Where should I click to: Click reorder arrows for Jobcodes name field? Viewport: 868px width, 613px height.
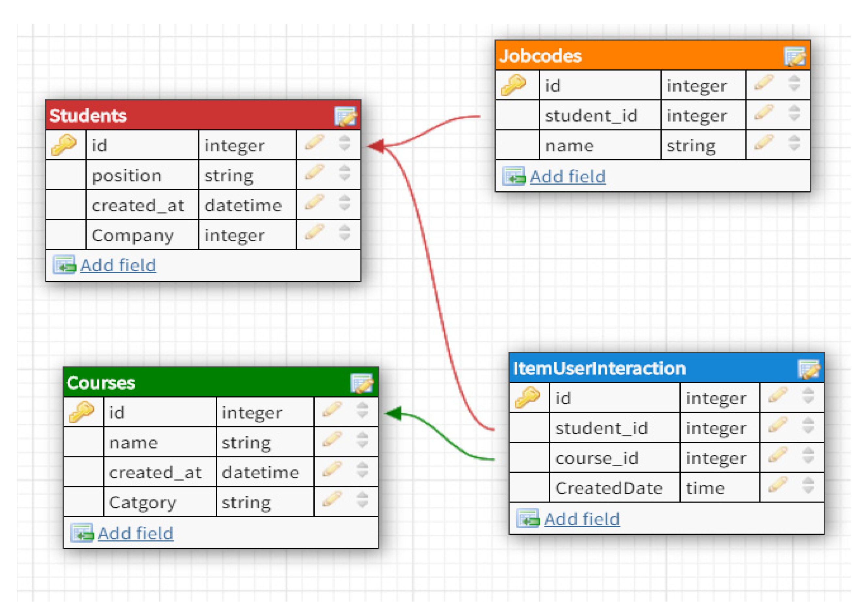794,143
